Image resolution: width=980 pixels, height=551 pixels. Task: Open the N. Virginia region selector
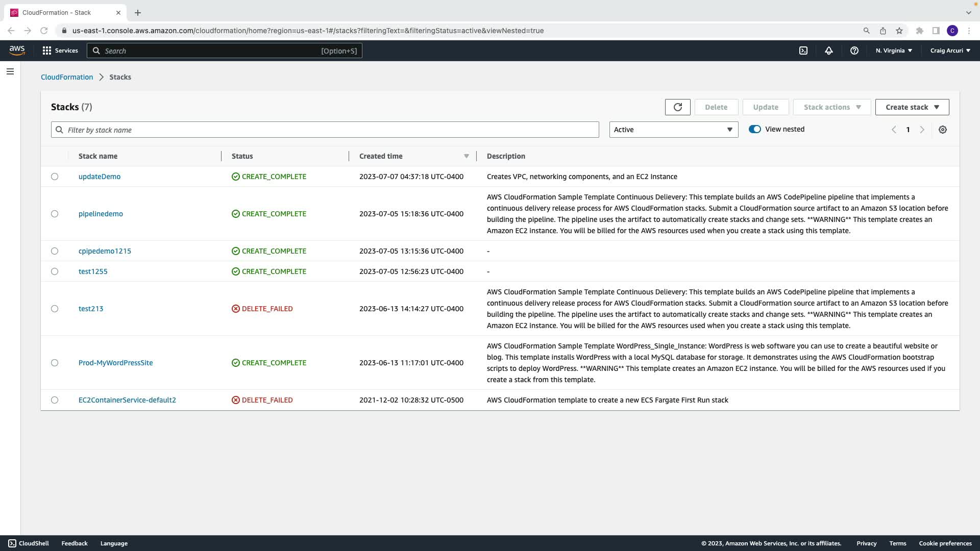click(893, 51)
